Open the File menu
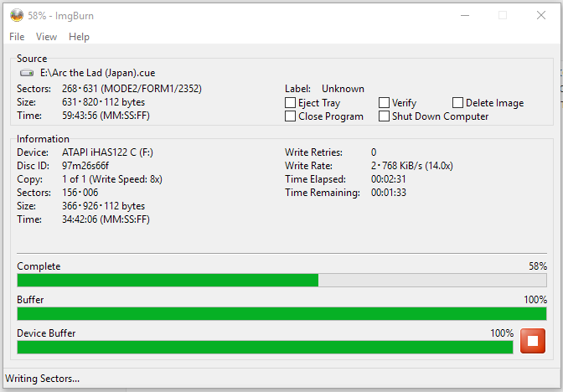 click(17, 37)
